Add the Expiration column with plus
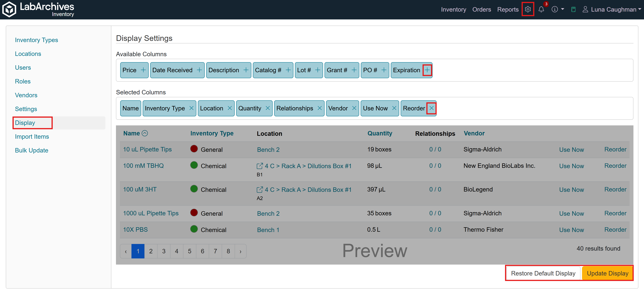The image size is (644, 292). (x=427, y=70)
